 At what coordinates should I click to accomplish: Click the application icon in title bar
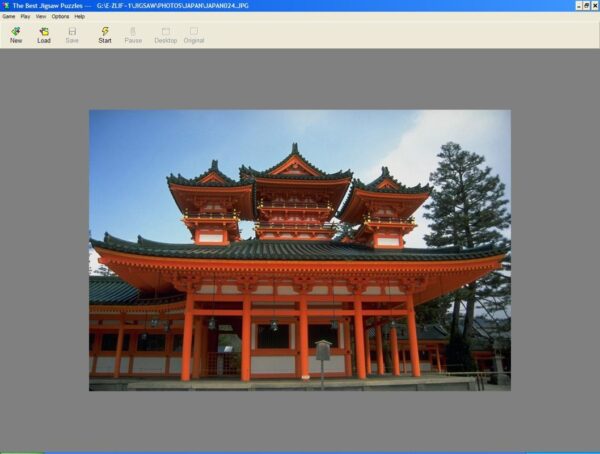point(5,5)
